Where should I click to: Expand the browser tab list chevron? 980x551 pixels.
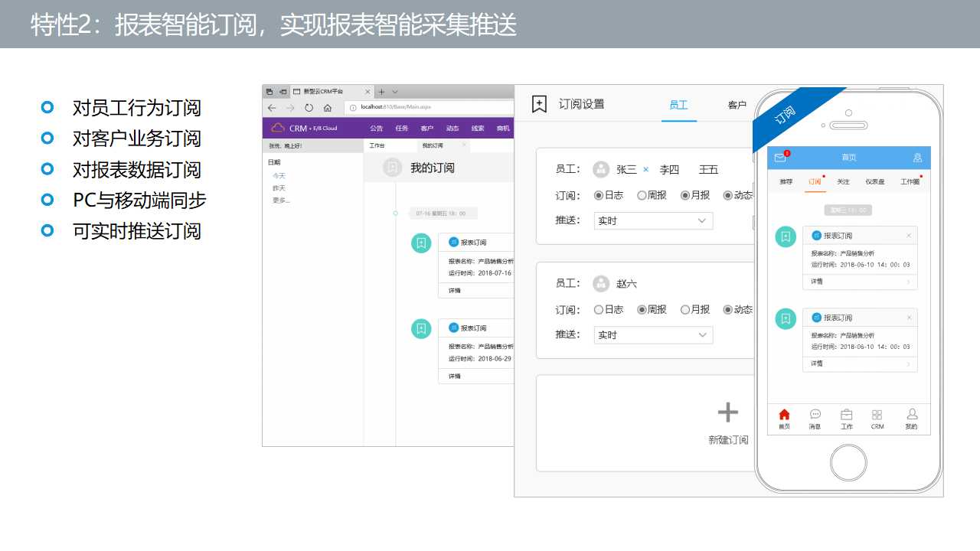[x=395, y=92]
